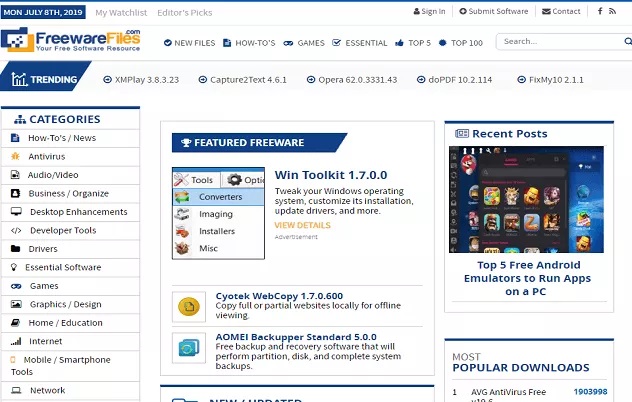Image resolution: width=632 pixels, height=402 pixels.
Task: Open the TOP 5 navigation item
Action: [413, 43]
